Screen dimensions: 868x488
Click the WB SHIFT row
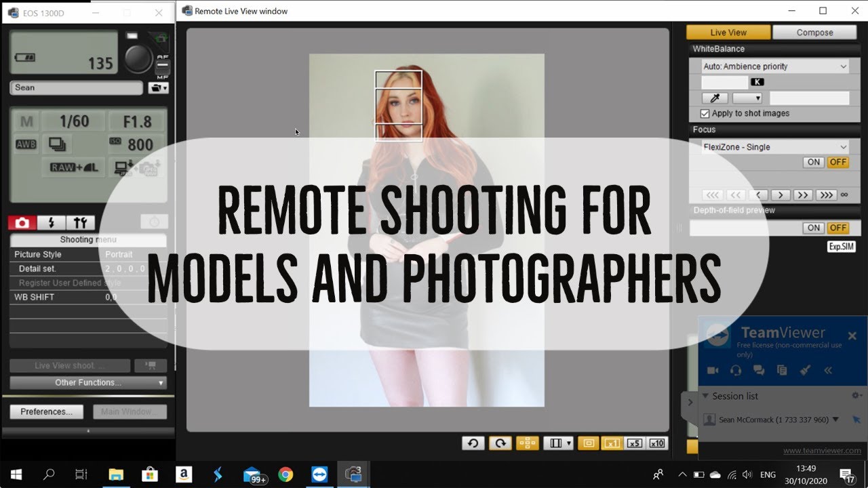(x=88, y=298)
